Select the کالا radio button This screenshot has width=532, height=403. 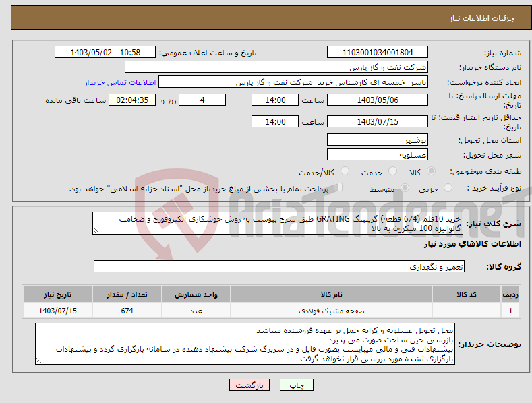coord(431,171)
